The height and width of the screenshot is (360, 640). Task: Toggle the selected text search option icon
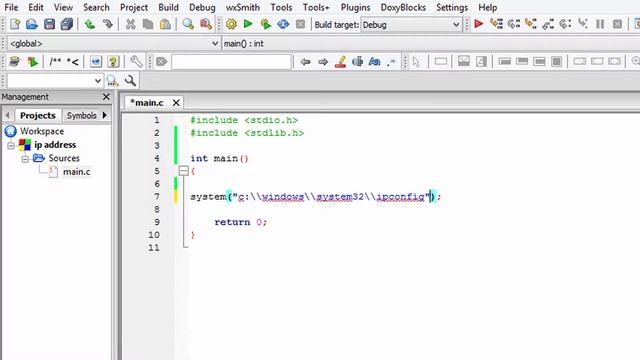(x=357, y=62)
